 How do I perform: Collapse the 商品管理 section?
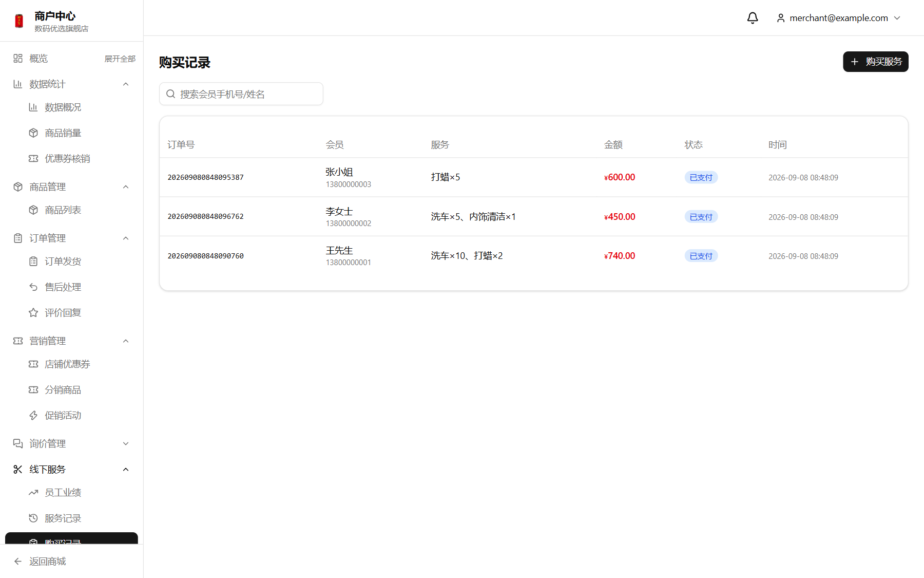coord(126,187)
